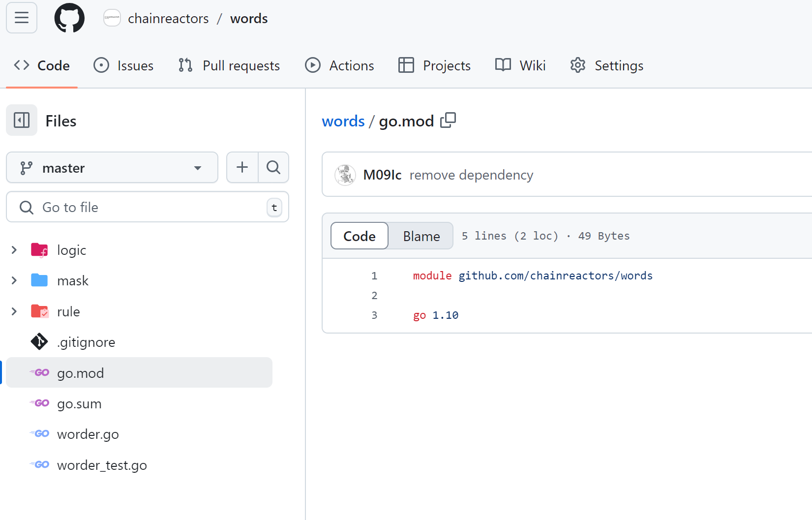Expand the logic folder

point(14,250)
